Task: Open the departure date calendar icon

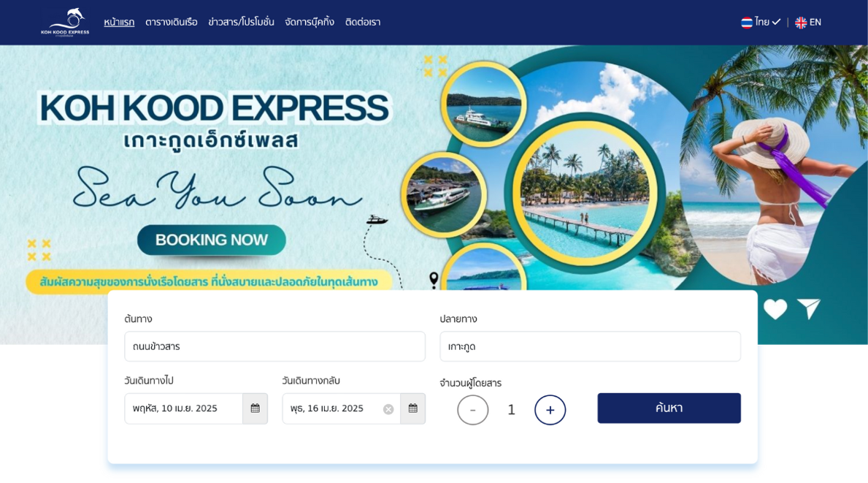Action: 256,408
